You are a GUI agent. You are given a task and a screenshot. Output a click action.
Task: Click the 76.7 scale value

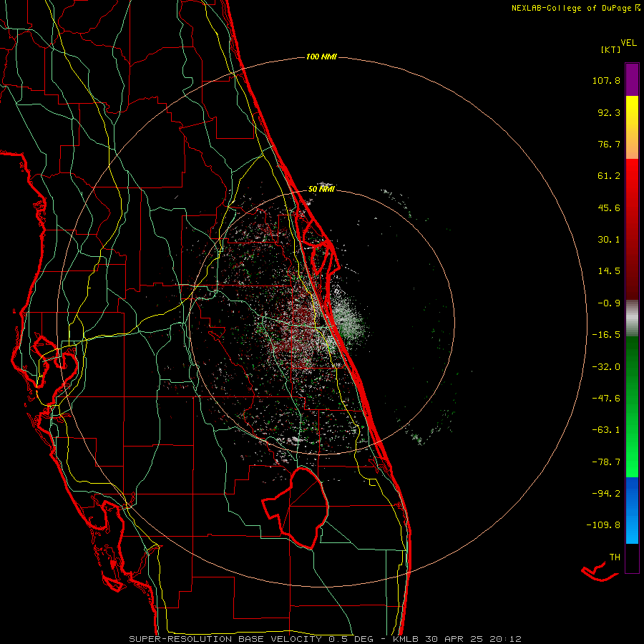pyautogui.click(x=609, y=144)
